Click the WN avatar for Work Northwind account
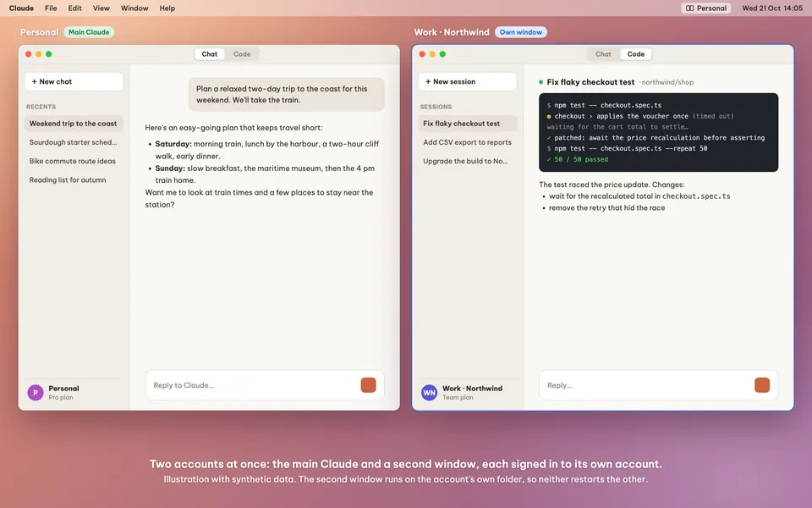This screenshot has height=508, width=812. tap(430, 392)
